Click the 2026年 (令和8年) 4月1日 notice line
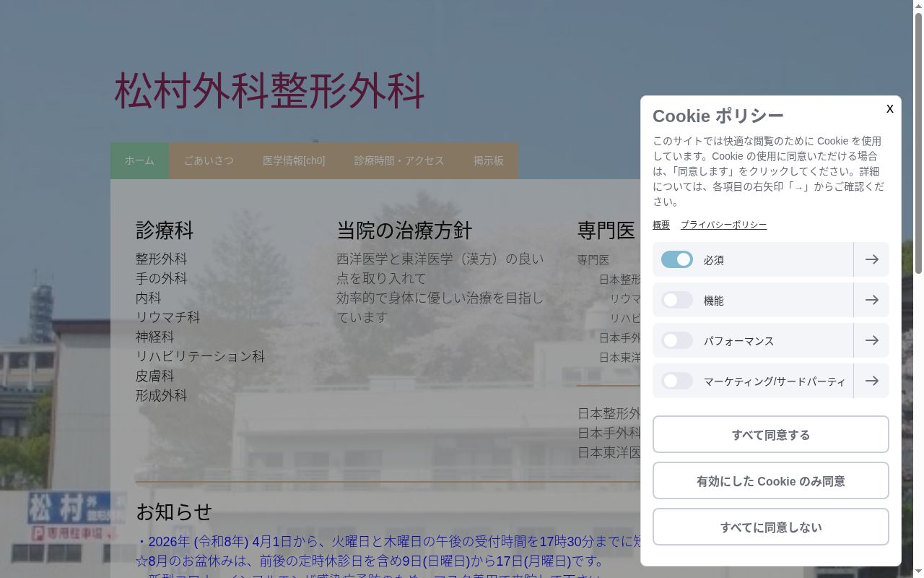Image resolution: width=924 pixels, height=578 pixels. [x=388, y=542]
